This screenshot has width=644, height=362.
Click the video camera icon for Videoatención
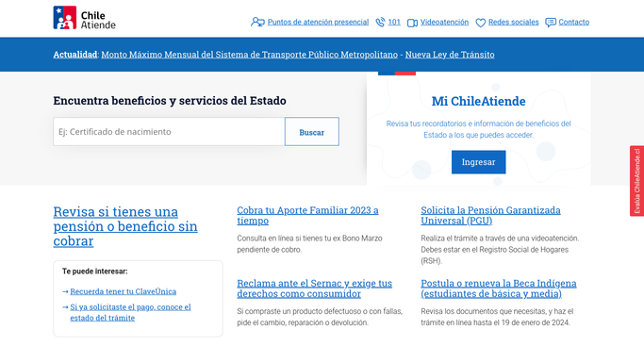[412, 23]
